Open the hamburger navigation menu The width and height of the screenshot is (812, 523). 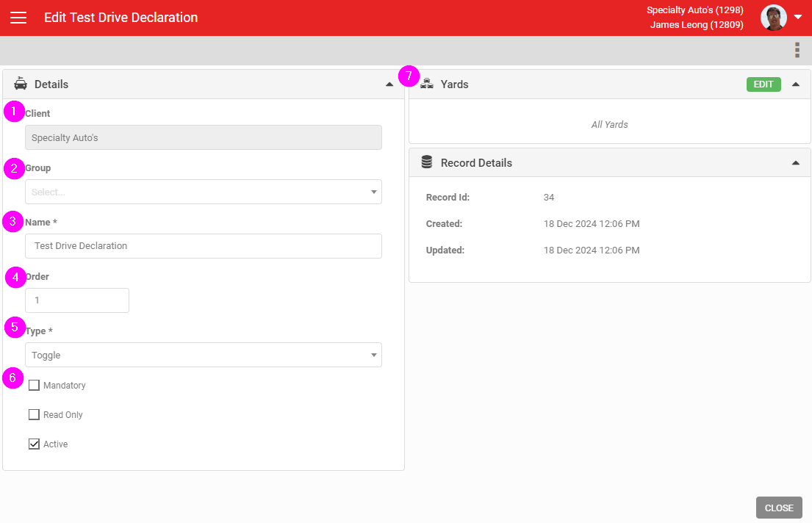pos(18,18)
